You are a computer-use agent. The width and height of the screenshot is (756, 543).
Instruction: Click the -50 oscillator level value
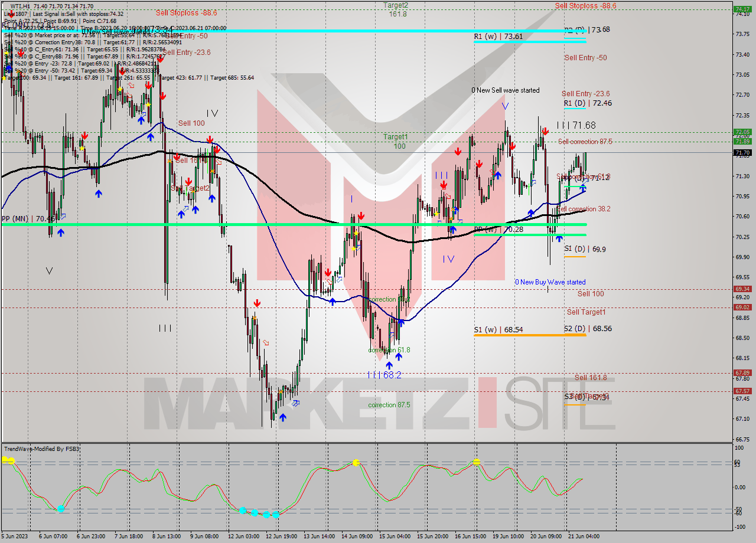click(x=739, y=509)
